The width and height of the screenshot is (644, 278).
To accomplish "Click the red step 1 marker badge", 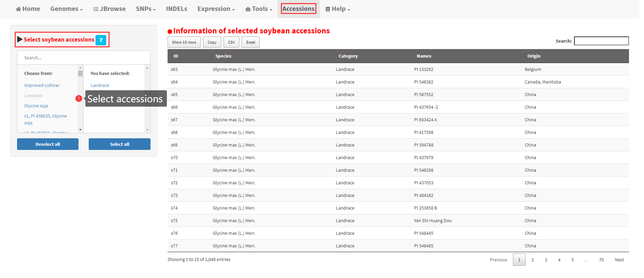I will click(78, 98).
